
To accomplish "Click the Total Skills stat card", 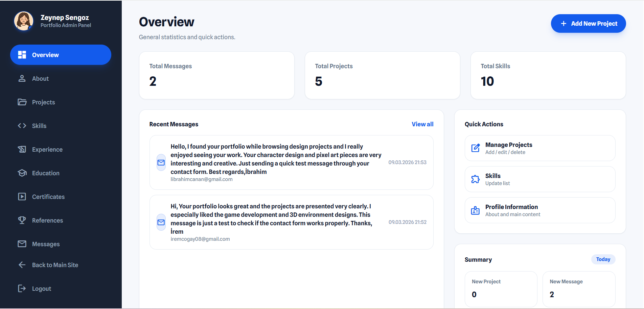I will (x=548, y=75).
